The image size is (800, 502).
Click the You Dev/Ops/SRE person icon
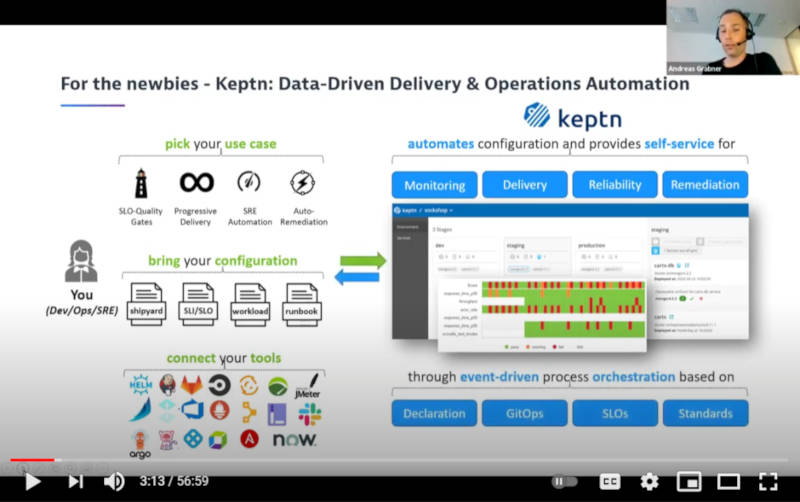click(x=81, y=261)
